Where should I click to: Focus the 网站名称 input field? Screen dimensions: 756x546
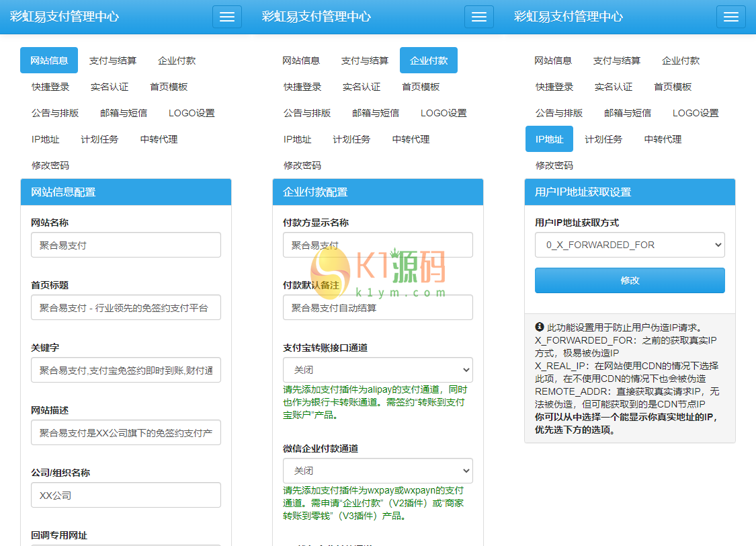[126, 245]
